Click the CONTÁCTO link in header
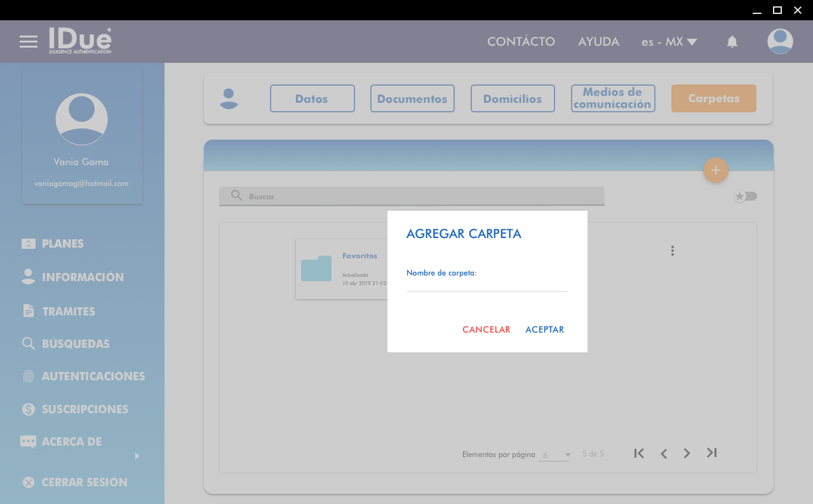 pyautogui.click(x=521, y=42)
